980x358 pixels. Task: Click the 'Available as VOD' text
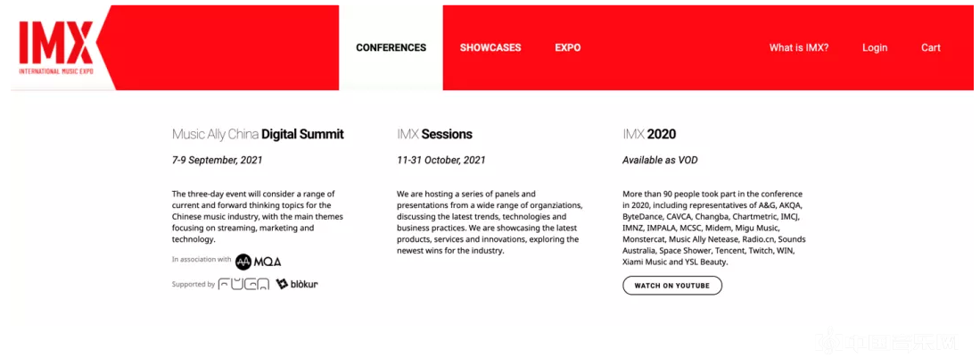coord(660,161)
